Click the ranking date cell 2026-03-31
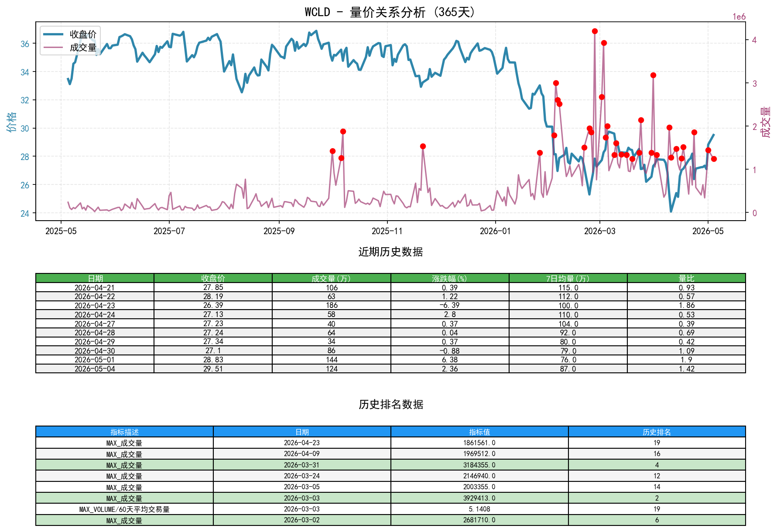777x532 pixels. click(x=302, y=465)
